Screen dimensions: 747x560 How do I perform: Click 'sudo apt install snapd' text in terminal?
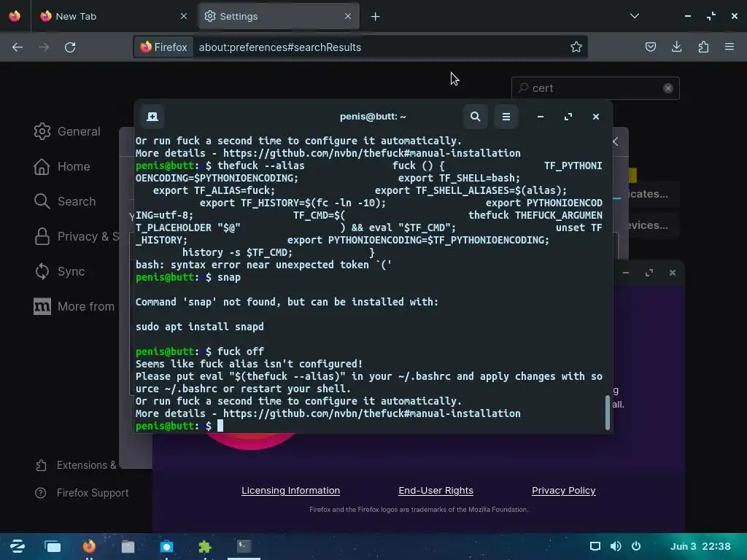[200, 327]
